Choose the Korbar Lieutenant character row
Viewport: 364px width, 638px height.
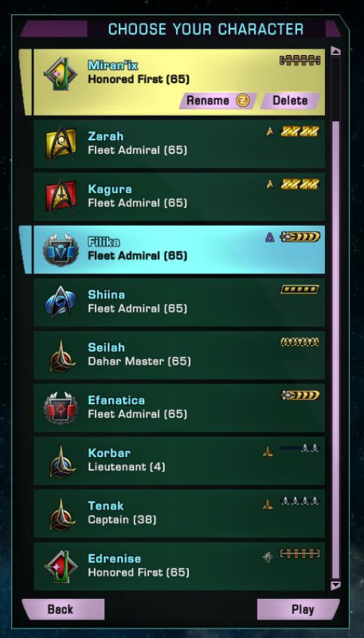pyautogui.click(x=179, y=461)
